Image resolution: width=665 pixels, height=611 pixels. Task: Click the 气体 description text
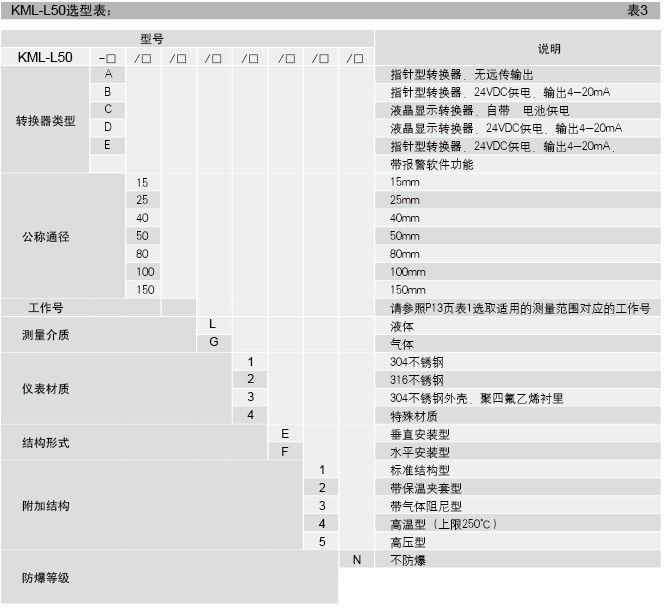pyautogui.click(x=401, y=344)
